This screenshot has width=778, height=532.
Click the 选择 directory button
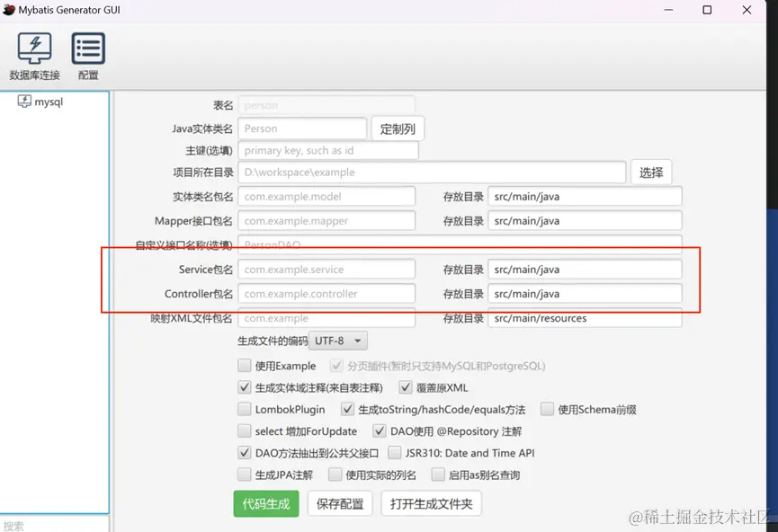coord(651,173)
